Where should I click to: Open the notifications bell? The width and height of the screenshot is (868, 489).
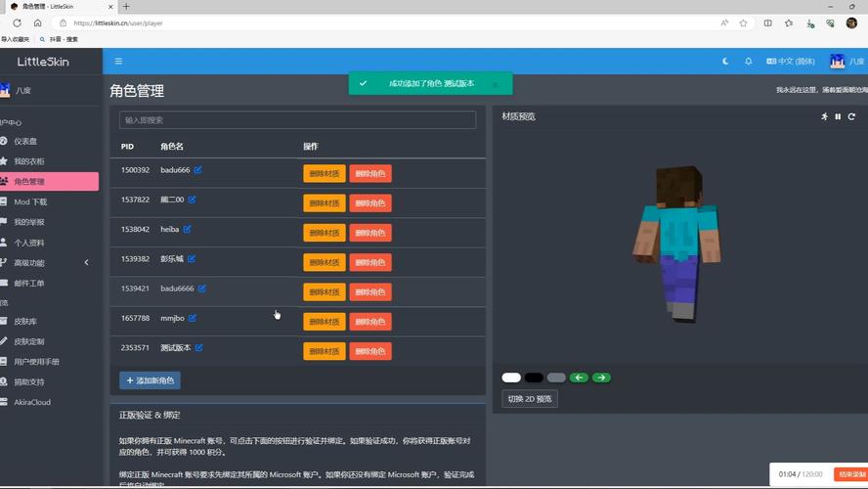pos(748,62)
